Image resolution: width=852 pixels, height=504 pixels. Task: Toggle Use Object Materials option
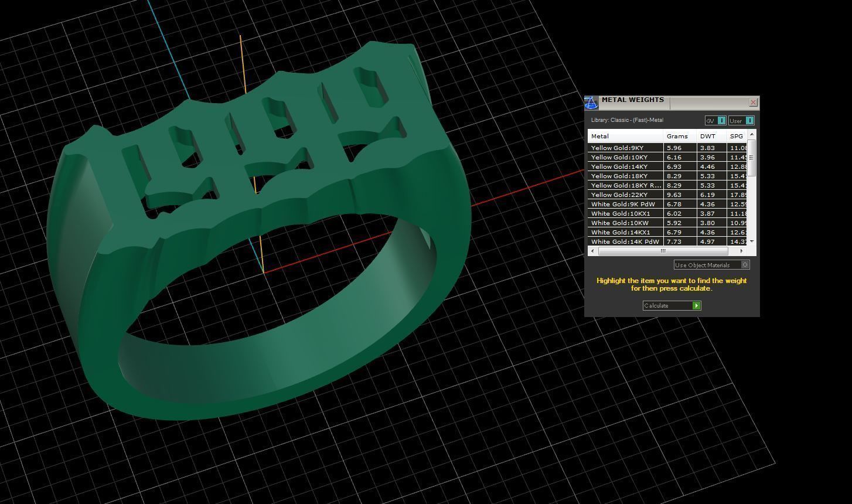pyautogui.click(x=711, y=265)
